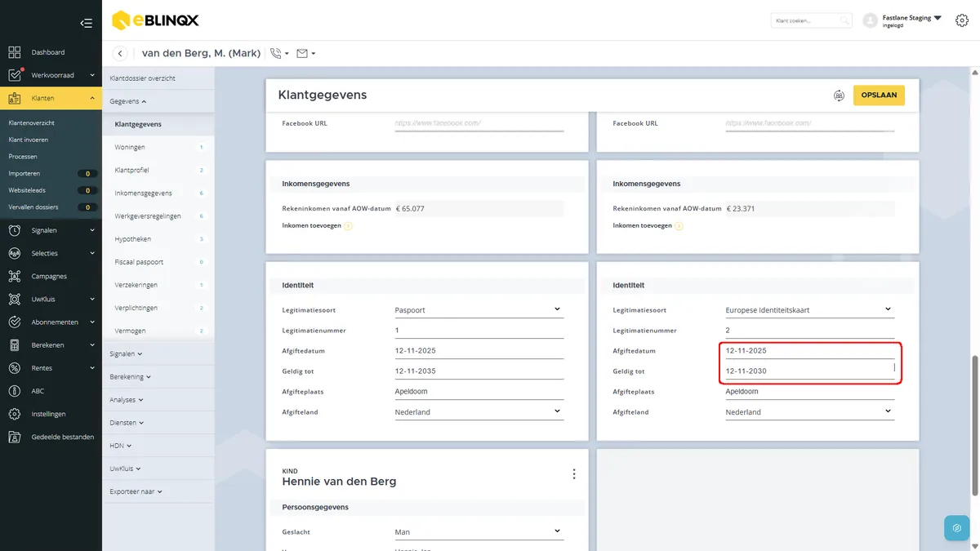Image resolution: width=980 pixels, height=551 pixels.
Task: Save with the OPSLAAN button
Action: (879, 96)
